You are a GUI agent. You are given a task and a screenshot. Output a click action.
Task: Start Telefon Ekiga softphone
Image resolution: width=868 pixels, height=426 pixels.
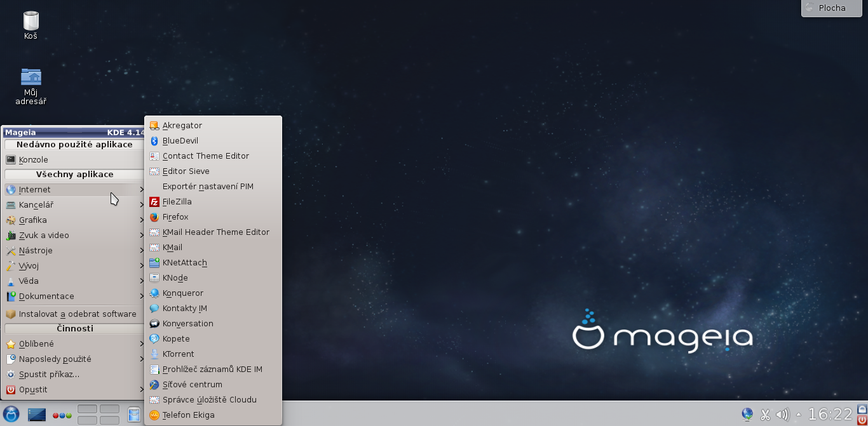[213, 415]
